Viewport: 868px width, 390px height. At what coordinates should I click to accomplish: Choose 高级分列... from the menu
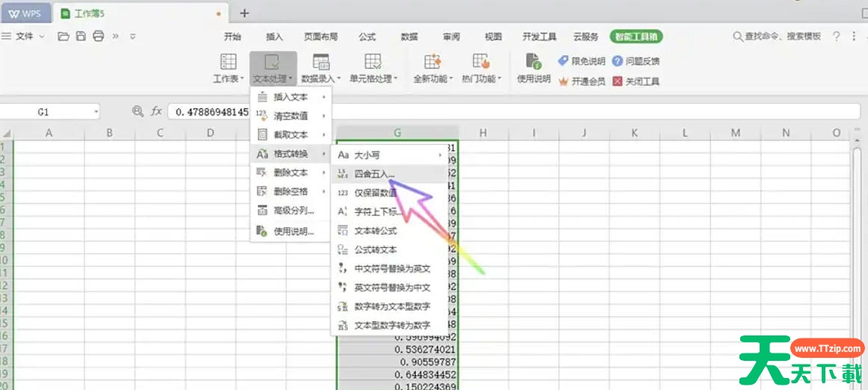tap(291, 210)
